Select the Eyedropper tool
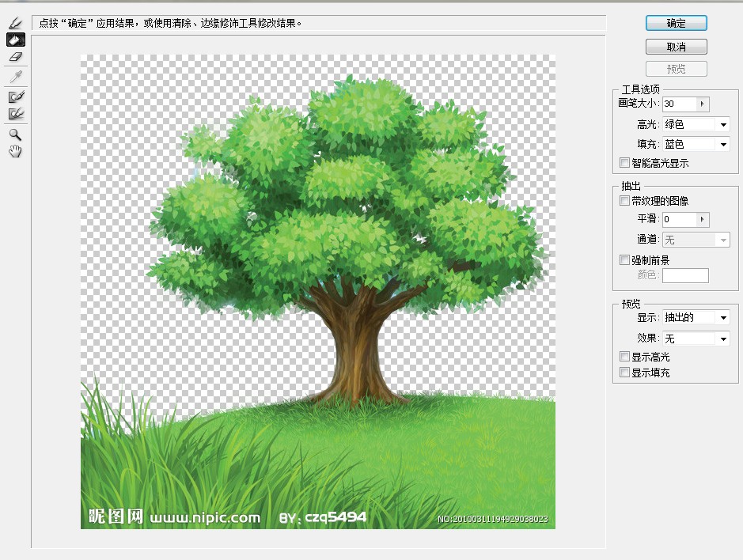 [16, 76]
